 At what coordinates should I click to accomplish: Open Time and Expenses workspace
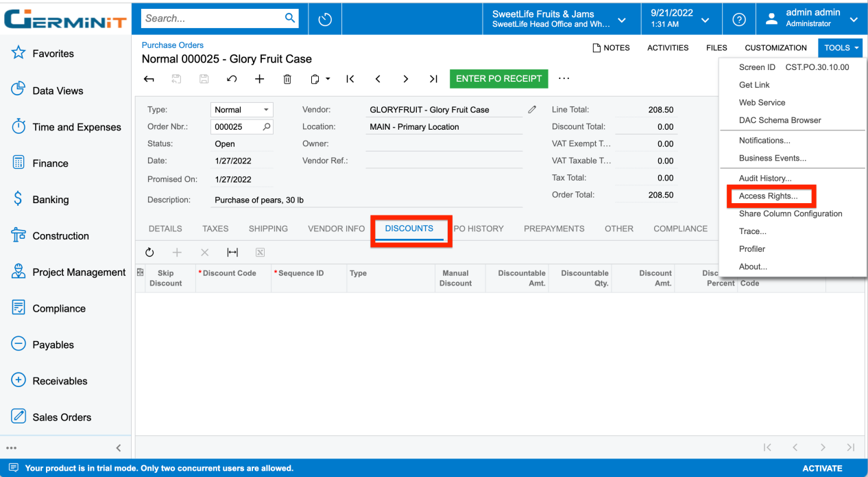click(66, 127)
